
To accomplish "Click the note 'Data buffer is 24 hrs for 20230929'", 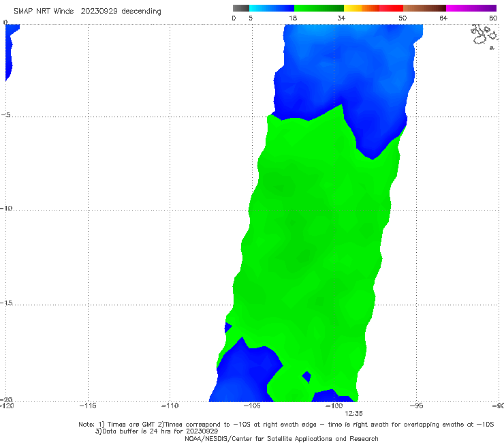I will 160,431.
